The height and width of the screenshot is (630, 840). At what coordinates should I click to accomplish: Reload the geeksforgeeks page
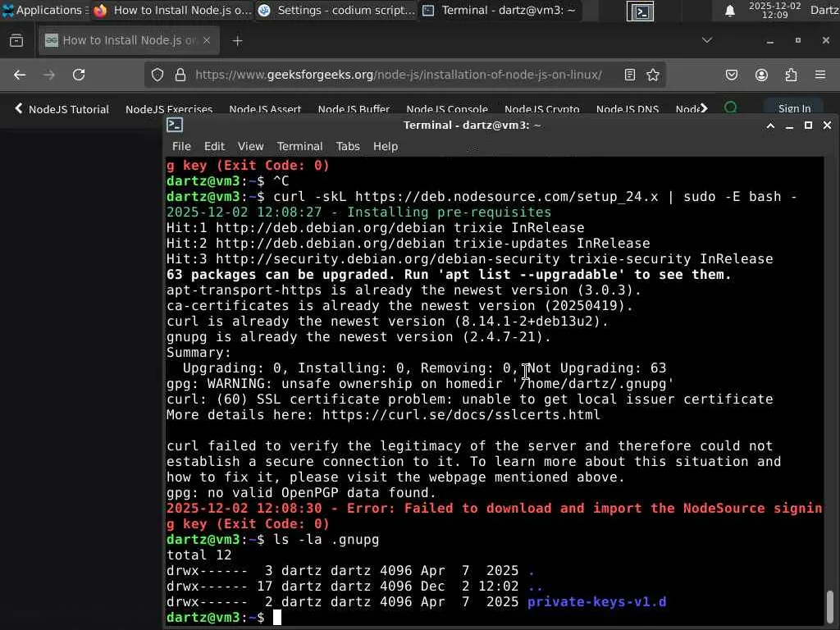tap(79, 75)
